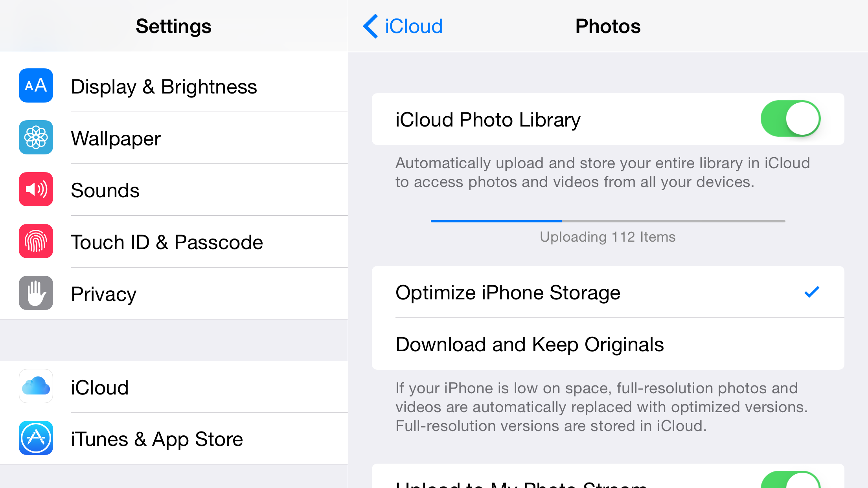Image resolution: width=868 pixels, height=488 pixels.
Task: Disable iCloud Photo Library
Action: (791, 119)
